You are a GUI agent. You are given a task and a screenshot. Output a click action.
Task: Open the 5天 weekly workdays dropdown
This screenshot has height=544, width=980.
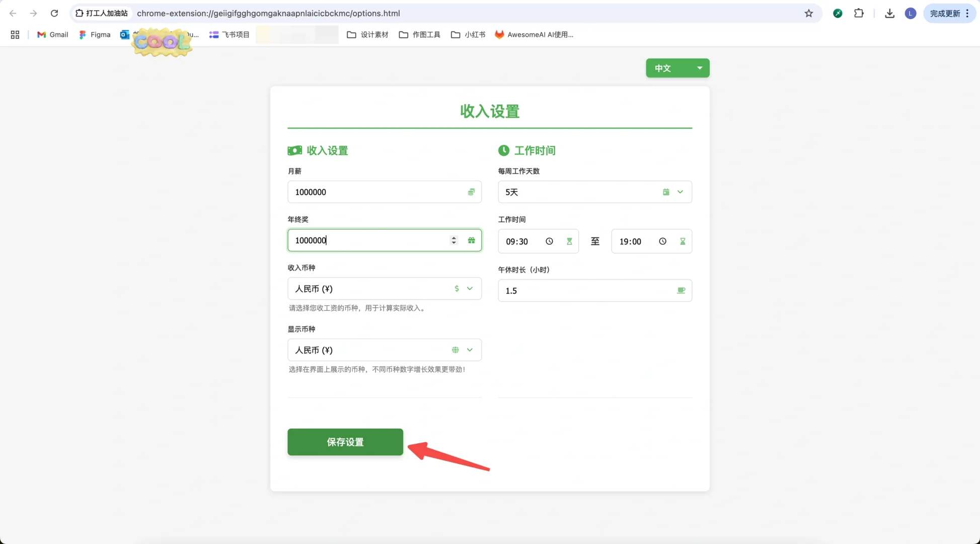click(x=680, y=192)
